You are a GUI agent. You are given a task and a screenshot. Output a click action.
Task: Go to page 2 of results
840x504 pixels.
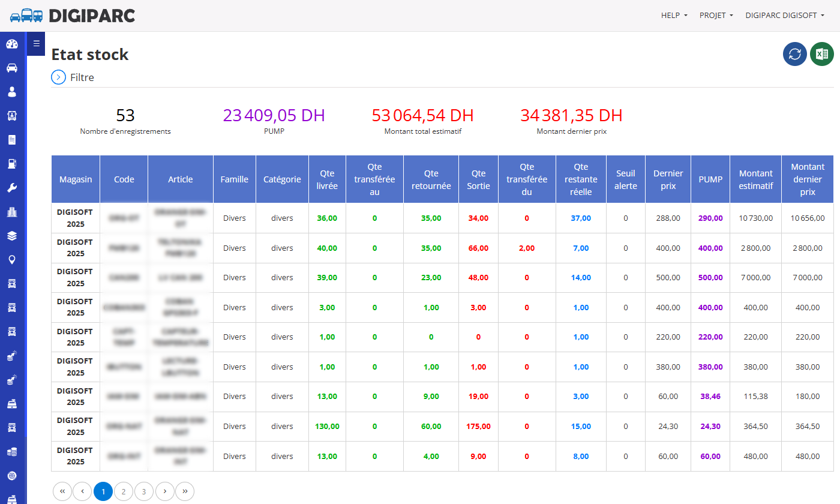[x=124, y=491]
